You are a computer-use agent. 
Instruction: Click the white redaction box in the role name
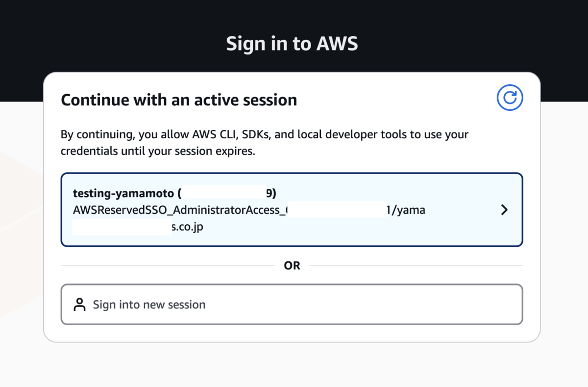[337, 210]
